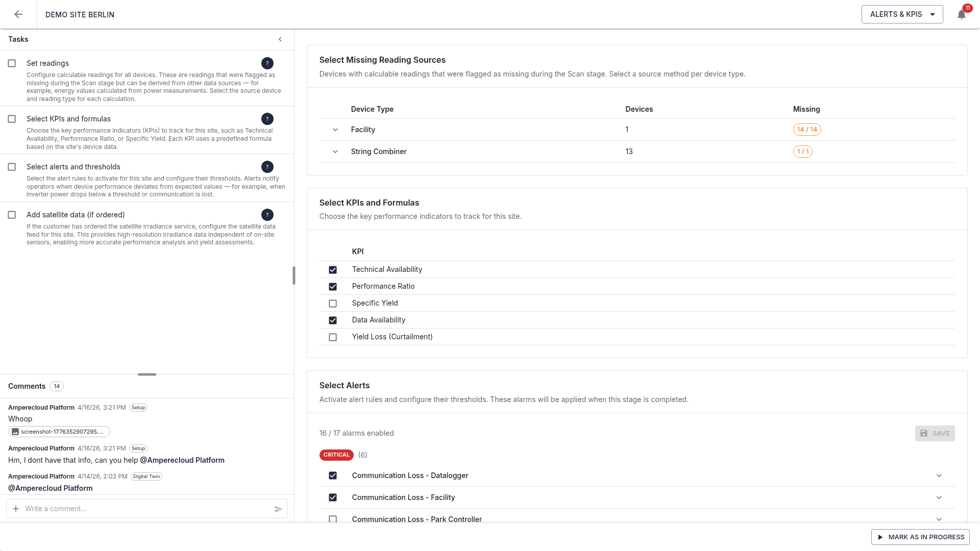This screenshot has height=551, width=980.
Task: Click the Missing column header
Action: (x=806, y=109)
